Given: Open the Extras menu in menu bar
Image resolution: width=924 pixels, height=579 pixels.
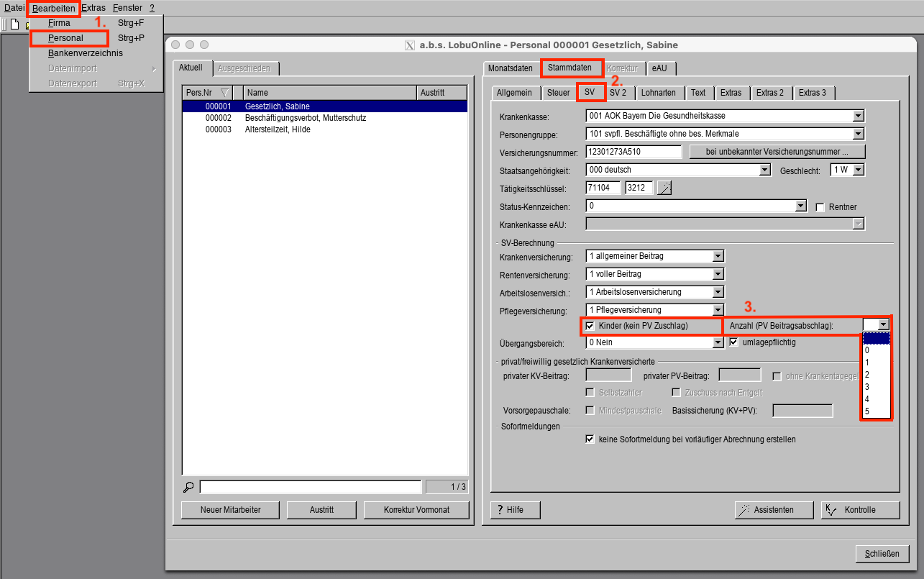Looking at the screenshot, I should click(93, 8).
